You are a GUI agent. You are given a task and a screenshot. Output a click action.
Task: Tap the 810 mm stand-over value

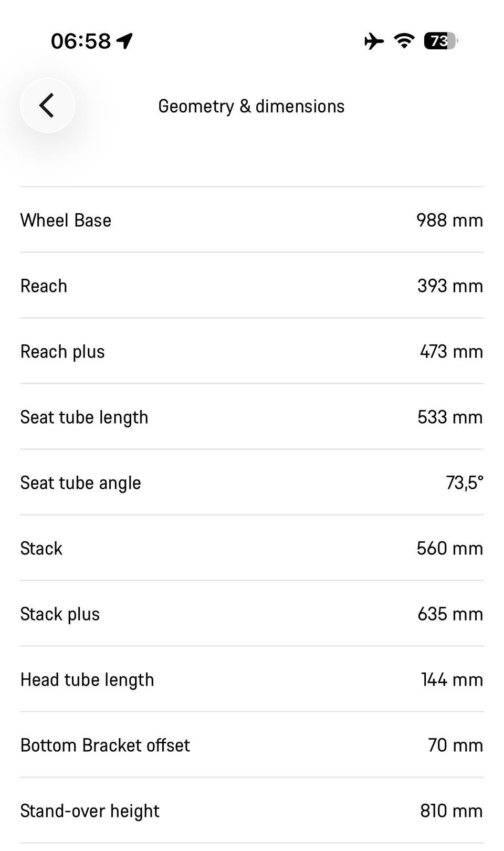(451, 811)
